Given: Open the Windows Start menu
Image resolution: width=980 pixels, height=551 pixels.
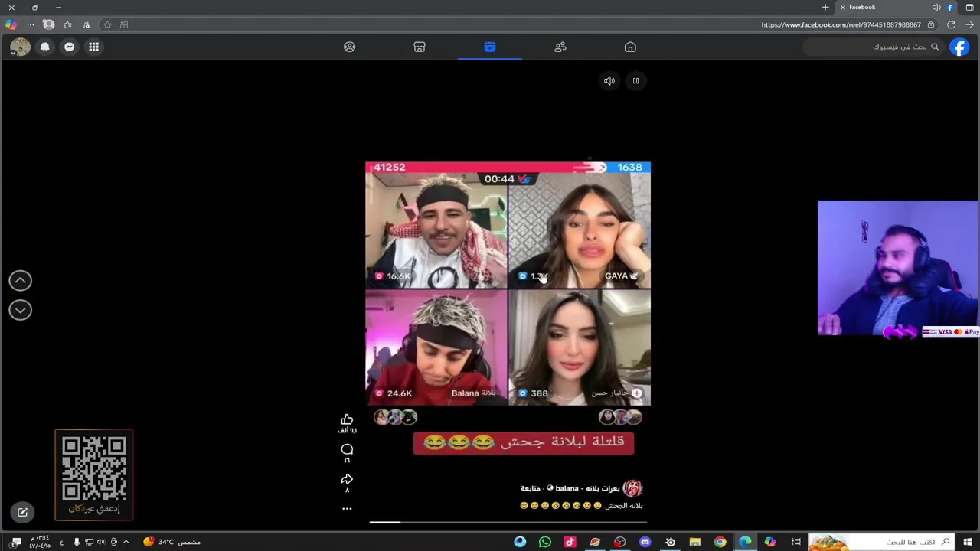Looking at the screenshot, I should click(968, 542).
